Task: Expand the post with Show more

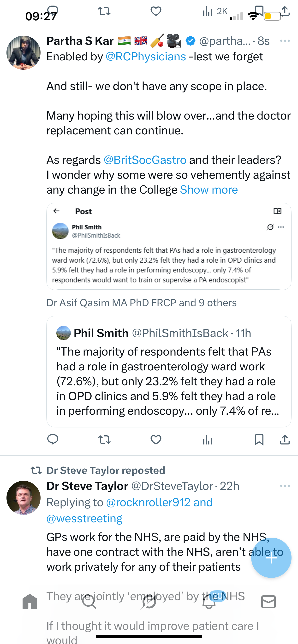Action: (209, 190)
